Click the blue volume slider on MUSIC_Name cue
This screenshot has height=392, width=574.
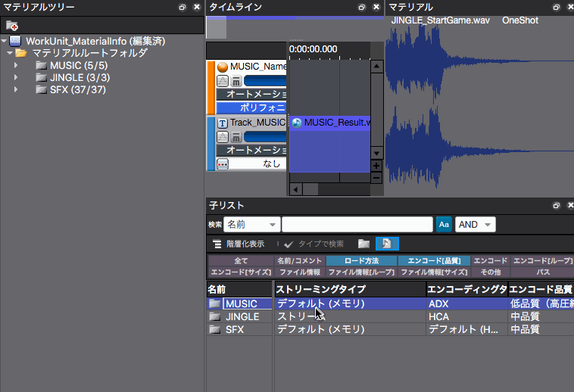[265, 81]
